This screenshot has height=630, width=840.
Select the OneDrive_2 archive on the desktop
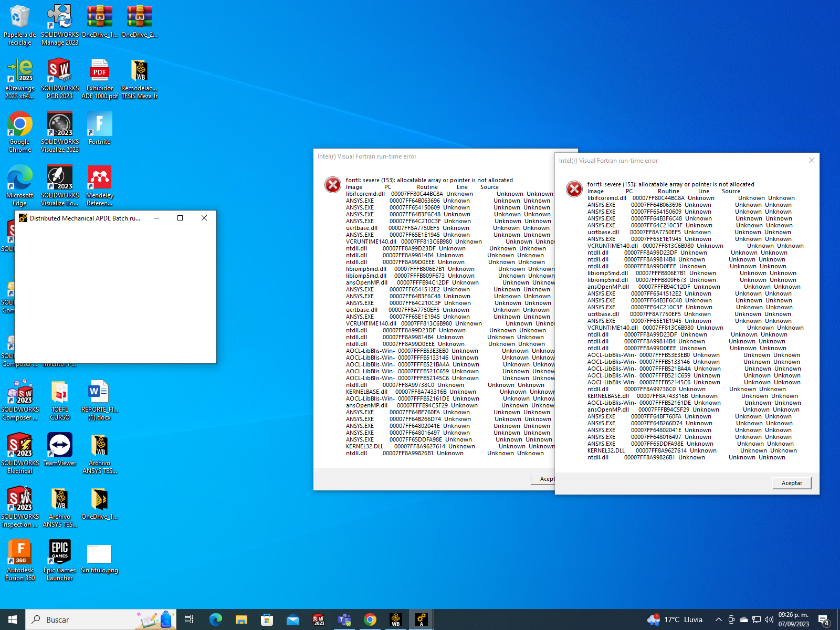[x=140, y=22]
